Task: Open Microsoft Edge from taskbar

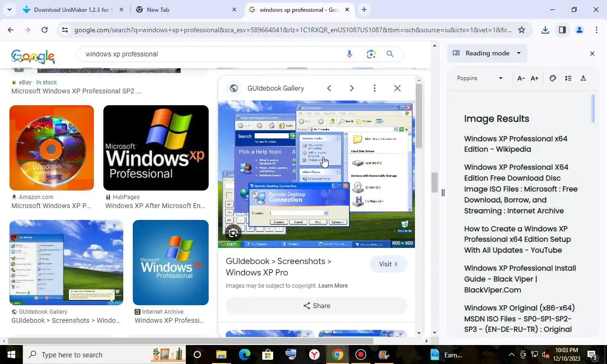Action: point(245,355)
